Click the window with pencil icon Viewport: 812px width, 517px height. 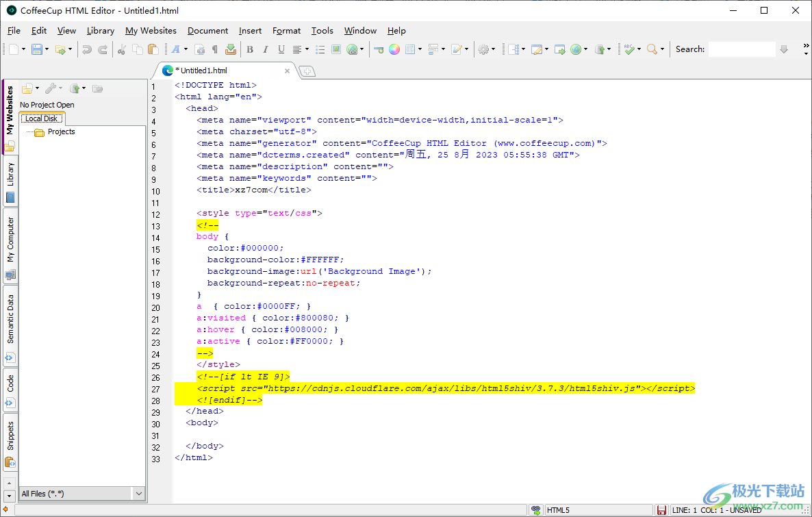coord(537,49)
